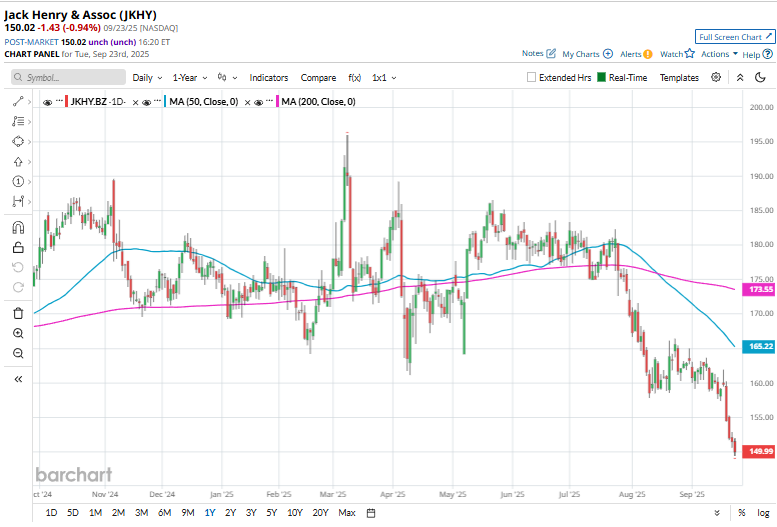Click the 149.99 last price label

point(759,451)
